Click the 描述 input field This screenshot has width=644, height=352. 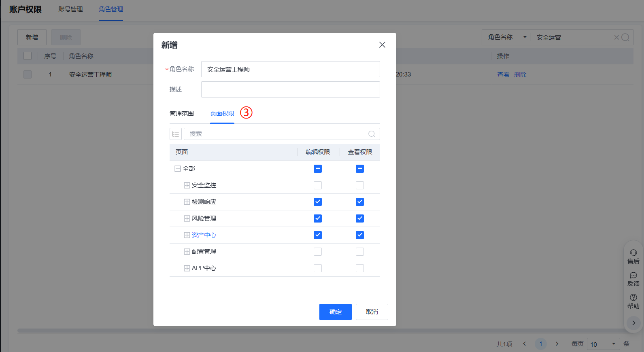pyautogui.click(x=290, y=89)
